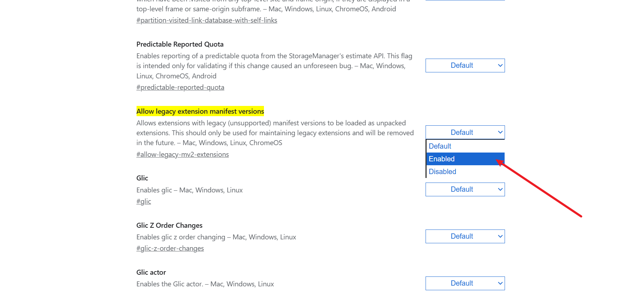The image size is (644, 292).
Task: Open the Glic flag dropdown
Action: 465,189
